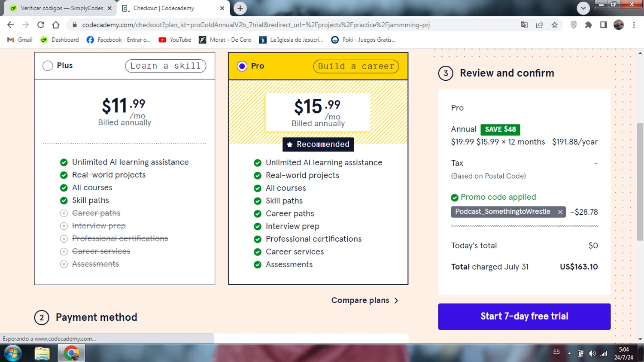Click the Learn a skill badge
The height and width of the screenshot is (362, 644).
point(166,66)
